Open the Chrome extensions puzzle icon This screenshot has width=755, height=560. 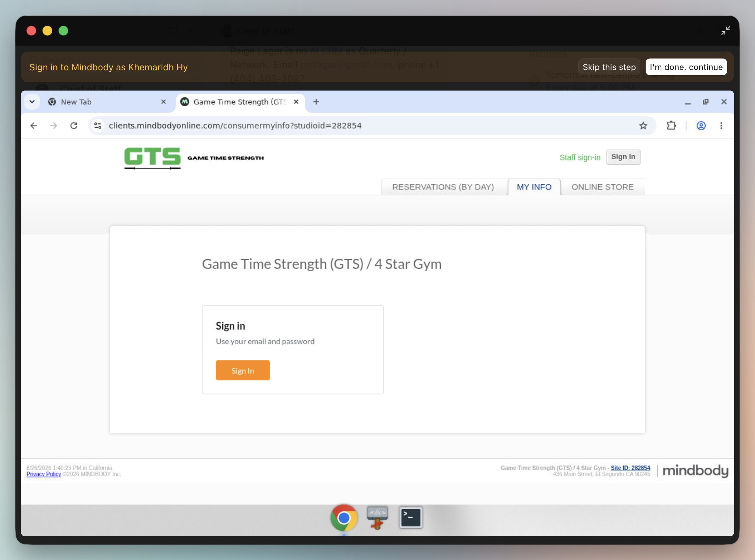(671, 126)
